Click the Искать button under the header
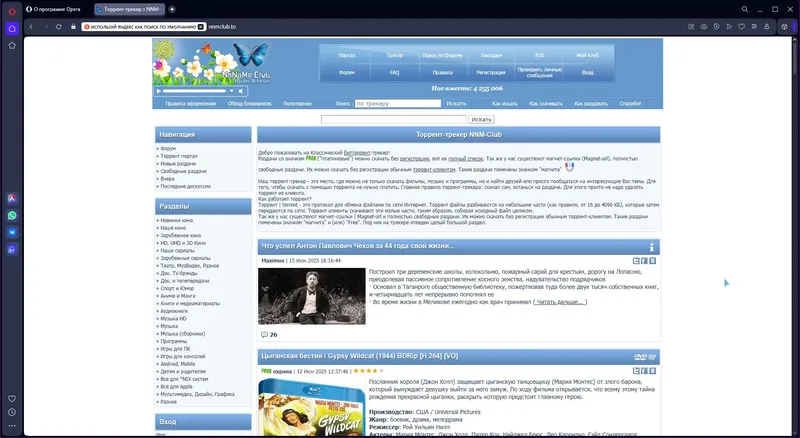 coord(481,119)
